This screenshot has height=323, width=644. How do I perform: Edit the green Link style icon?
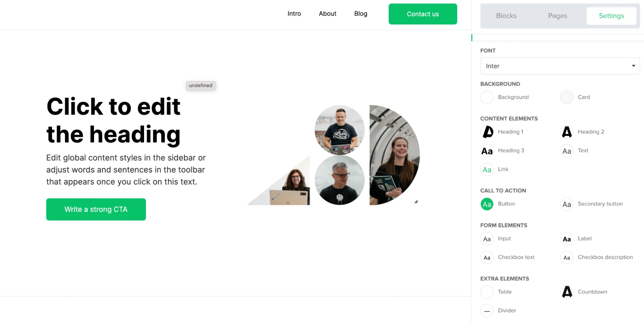pyautogui.click(x=487, y=169)
